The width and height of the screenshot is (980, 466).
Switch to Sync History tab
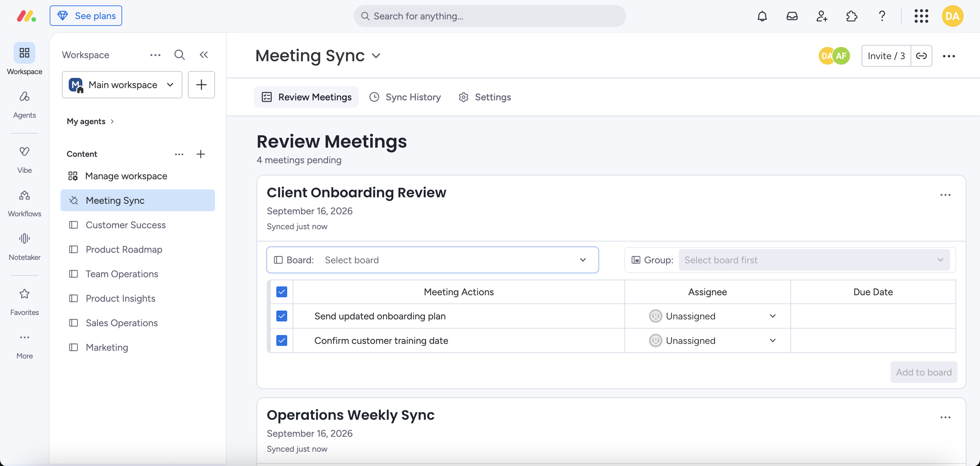(405, 97)
